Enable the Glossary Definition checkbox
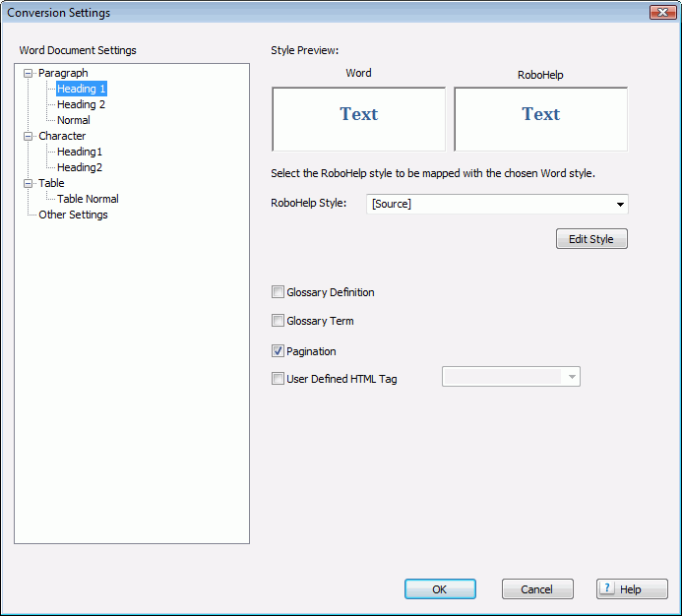The width and height of the screenshot is (682, 616). 278,292
